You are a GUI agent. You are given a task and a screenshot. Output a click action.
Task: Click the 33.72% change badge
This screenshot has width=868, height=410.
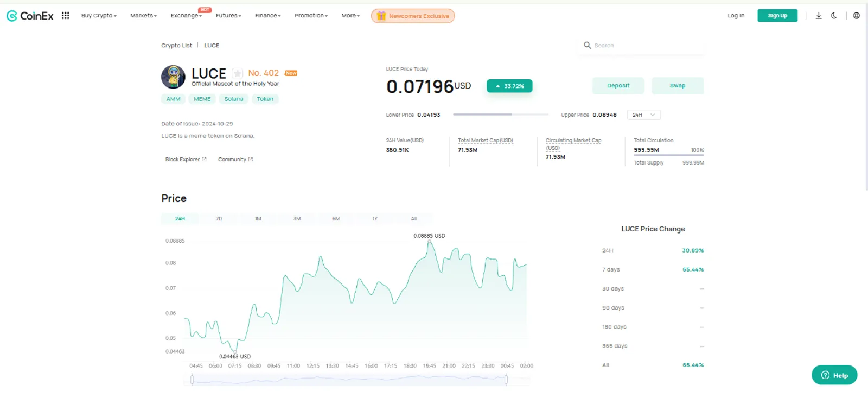[x=509, y=86]
